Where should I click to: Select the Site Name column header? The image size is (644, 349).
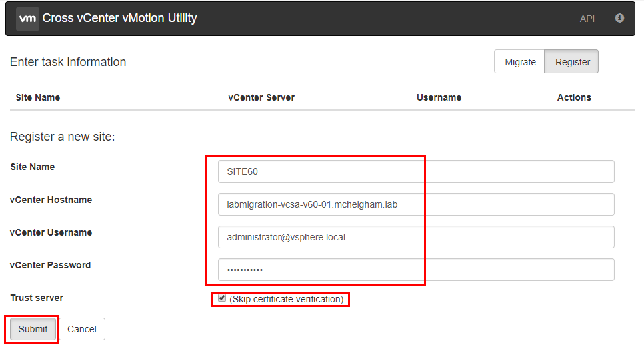click(x=38, y=97)
